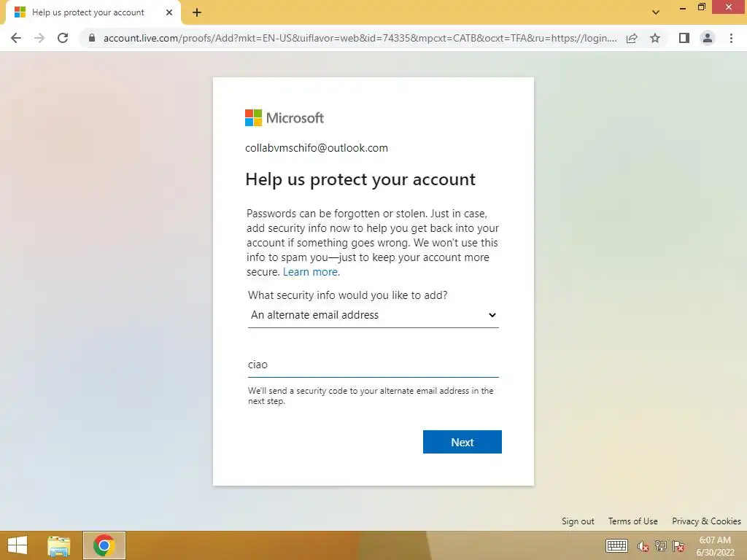The image size is (747, 560).
Task: Click the taskbar clock and date
Action: (x=715, y=546)
